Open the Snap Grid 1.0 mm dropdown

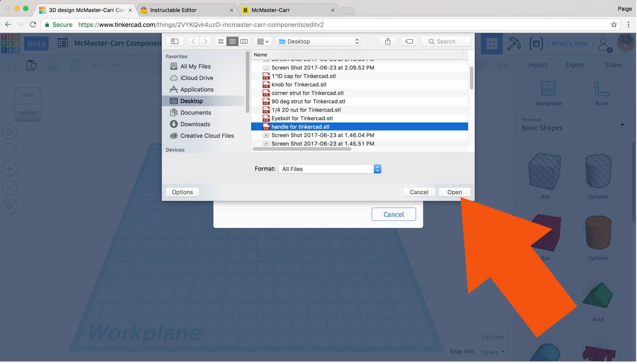click(x=493, y=352)
